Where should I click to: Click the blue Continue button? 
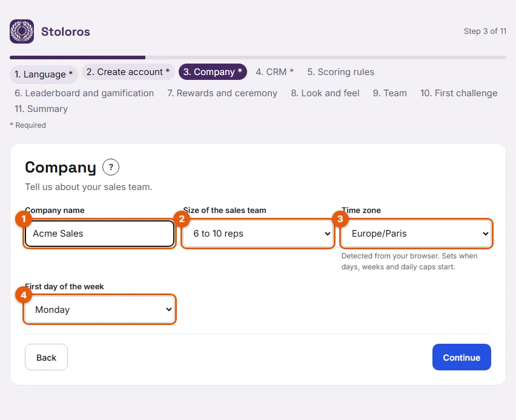pyautogui.click(x=461, y=357)
